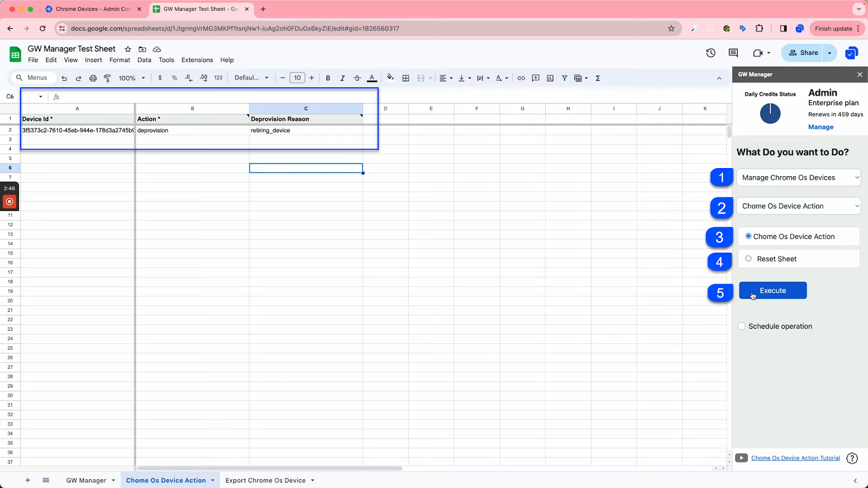Open the Extensions menu

coord(197,60)
